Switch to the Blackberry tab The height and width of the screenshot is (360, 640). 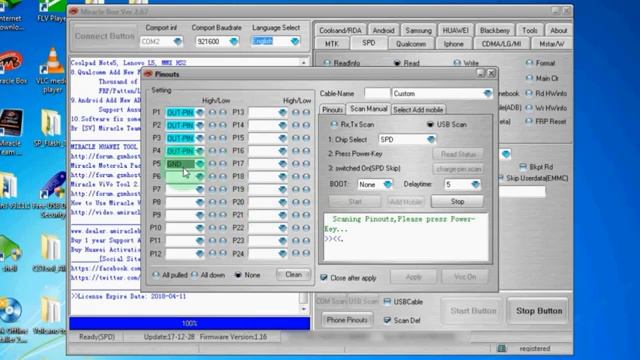(x=495, y=30)
